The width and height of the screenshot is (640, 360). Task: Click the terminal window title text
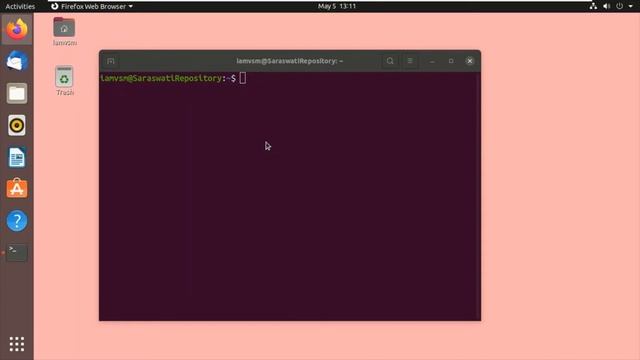[289, 61]
